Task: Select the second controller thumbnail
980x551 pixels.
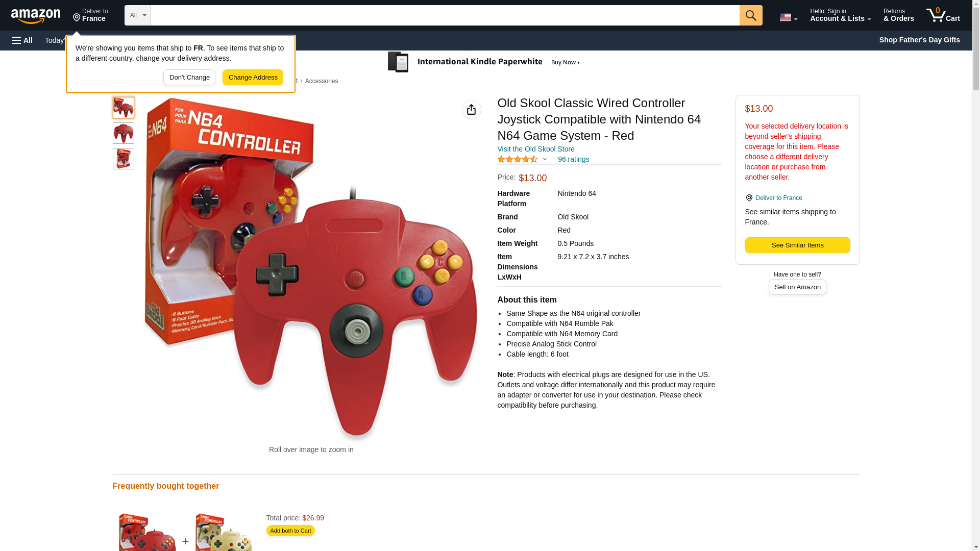Action: (124, 133)
